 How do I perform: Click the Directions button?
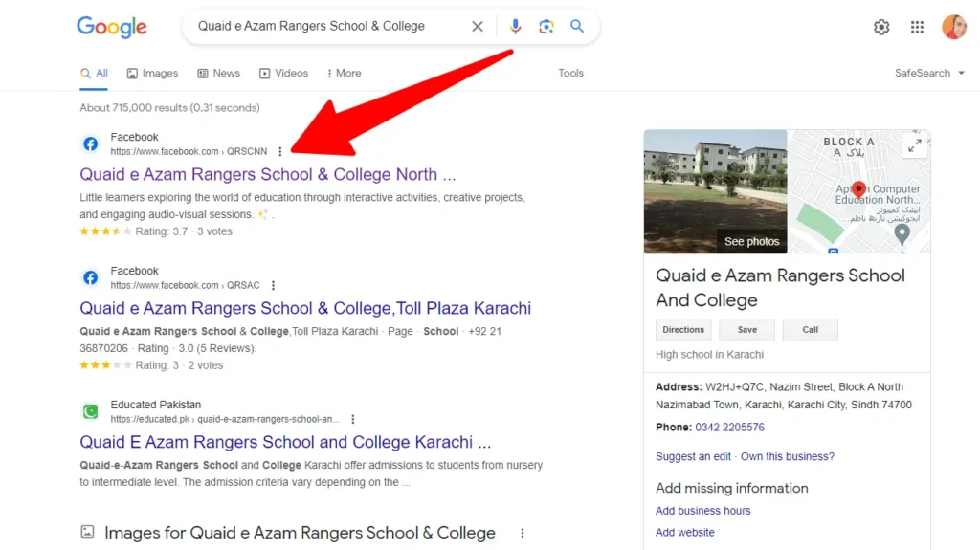click(x=683, y=329)
